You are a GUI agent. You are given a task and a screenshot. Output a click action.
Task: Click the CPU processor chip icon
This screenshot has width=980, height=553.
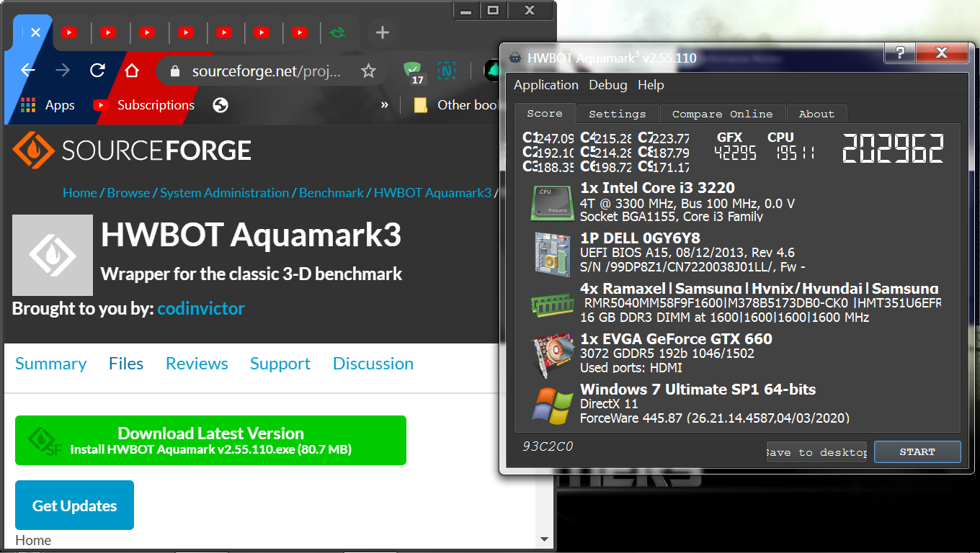pyautogui.click(x=553, y=202)
